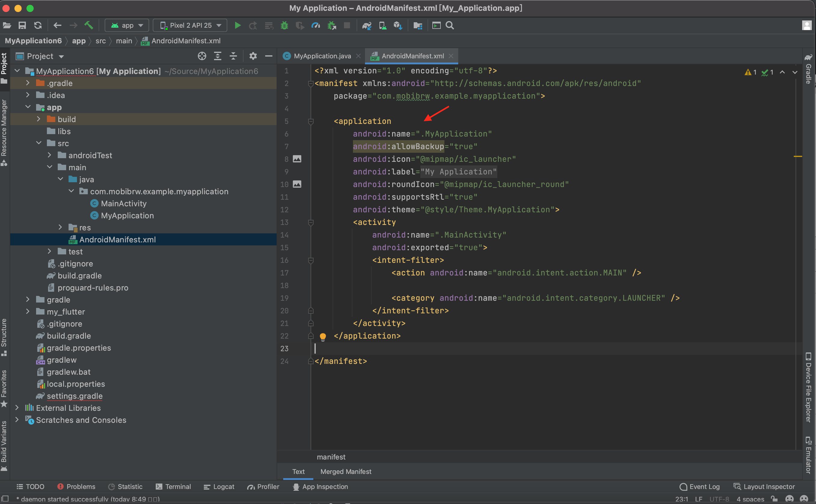This screenshot has width=816, height=504.
Task: Toggle the Resource Manager side panel
Action: point(4,132)
